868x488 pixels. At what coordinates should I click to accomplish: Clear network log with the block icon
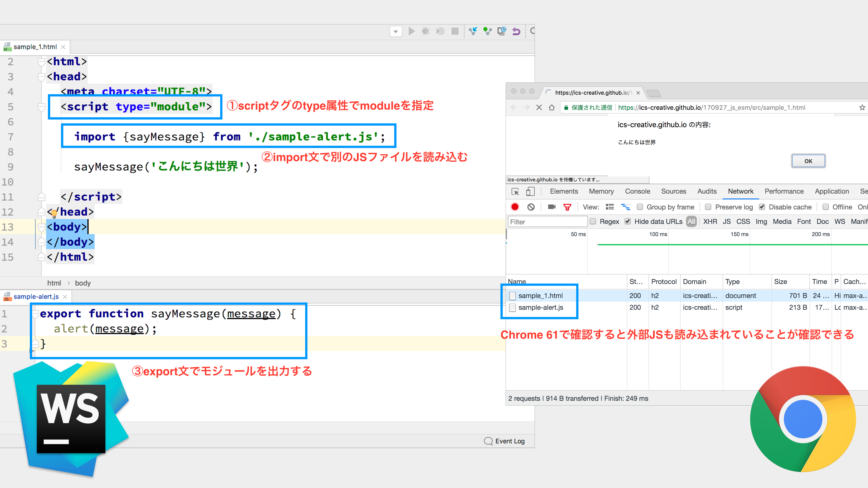tap(531, 207)
